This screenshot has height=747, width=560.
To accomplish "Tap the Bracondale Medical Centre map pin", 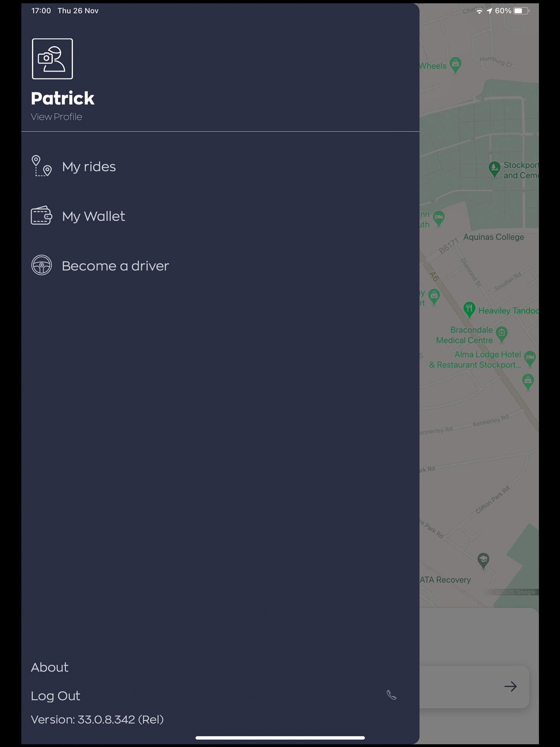I will click(x=501, y=334).
